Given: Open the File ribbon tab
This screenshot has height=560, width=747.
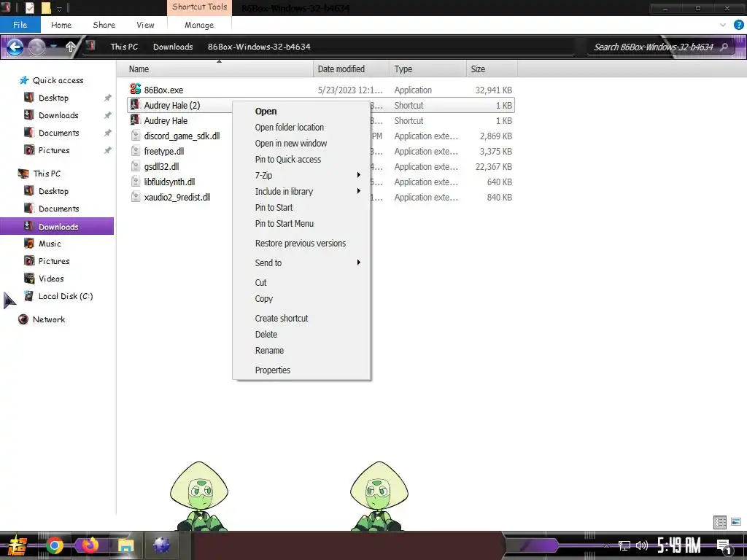Looking at the screenshot, I should coord(20,25).
